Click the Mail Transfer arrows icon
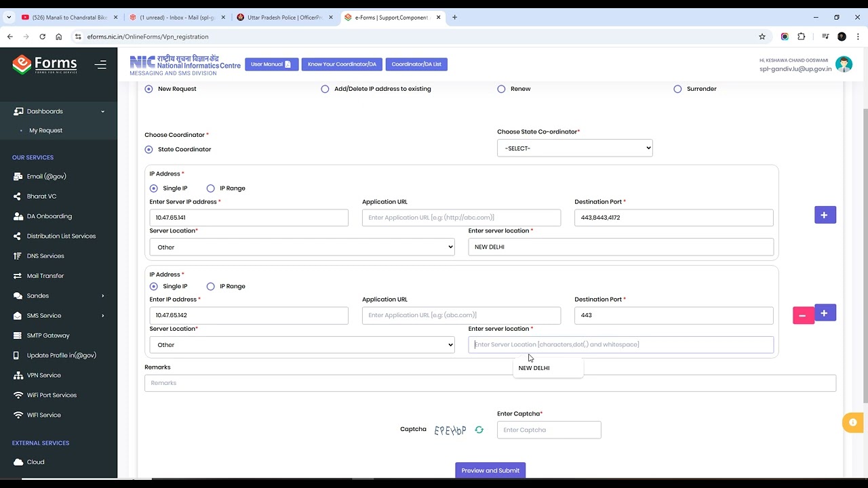Image resolution: width=868 pixels, height=488 pixels. [17, 276]
